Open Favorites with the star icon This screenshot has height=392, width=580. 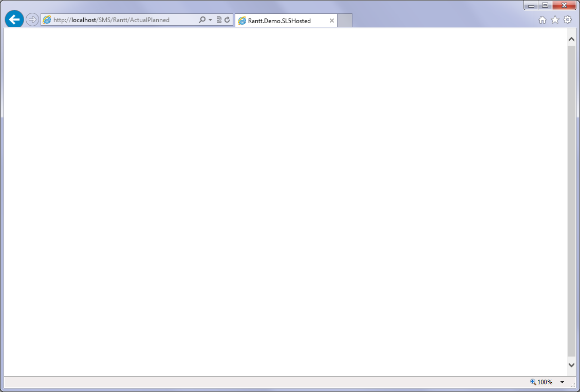coord(555,20)
